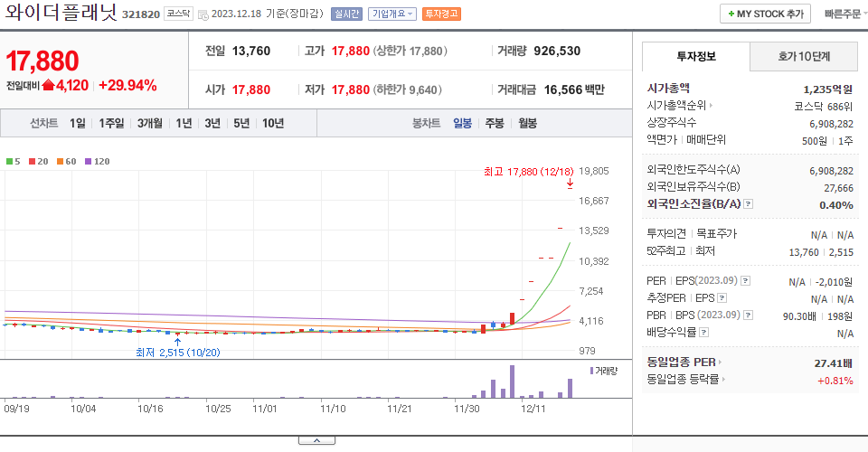Viewport: 868px width, 452px height.
Task: Click the 90.30배 PBR value
Action: [x=799, y=316]
